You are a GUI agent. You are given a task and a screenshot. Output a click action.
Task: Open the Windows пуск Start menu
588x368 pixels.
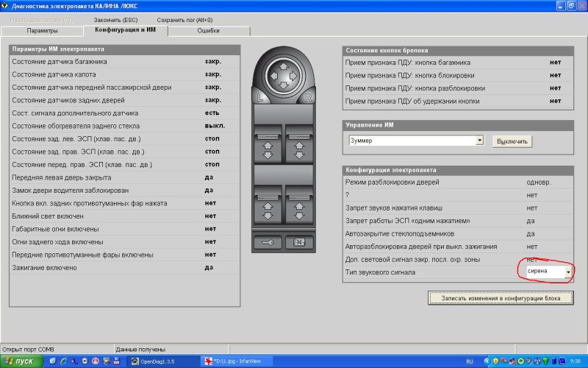tap(21, 361)
